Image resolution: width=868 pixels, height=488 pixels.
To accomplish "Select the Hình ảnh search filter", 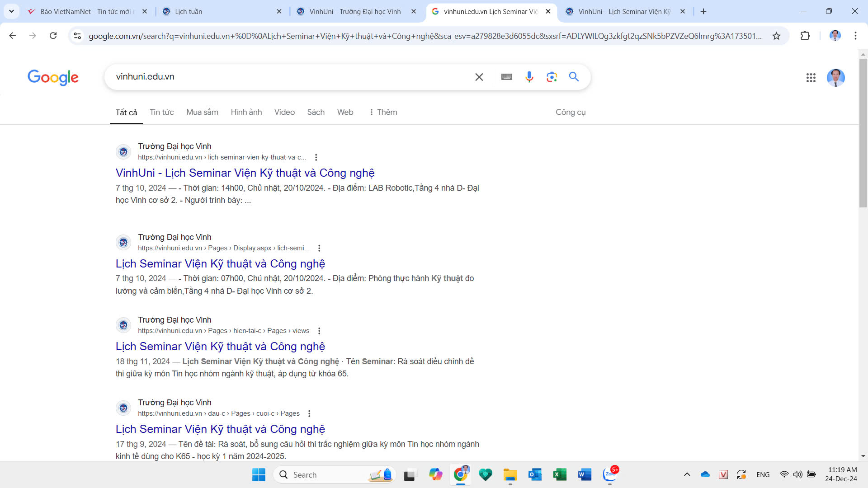I will click(246, 112).
